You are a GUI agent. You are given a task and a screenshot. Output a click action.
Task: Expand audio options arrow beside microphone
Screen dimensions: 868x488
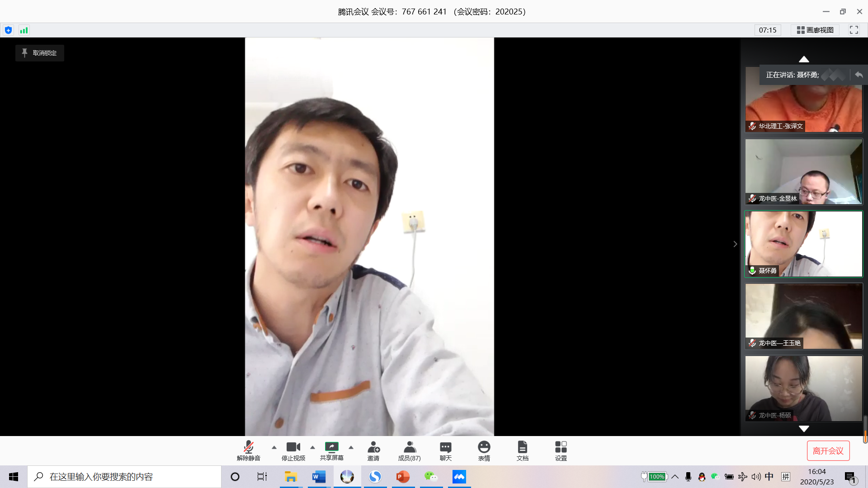[274, 447]
